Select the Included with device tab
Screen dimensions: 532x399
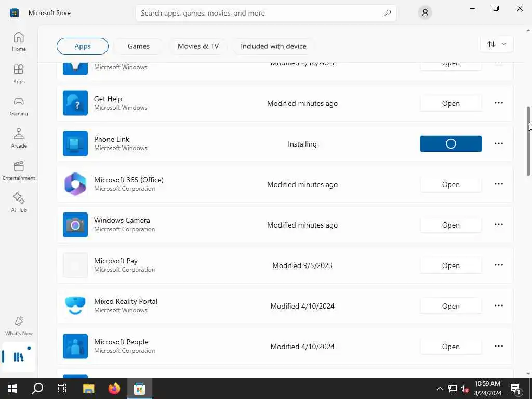[x=273, y=46]
